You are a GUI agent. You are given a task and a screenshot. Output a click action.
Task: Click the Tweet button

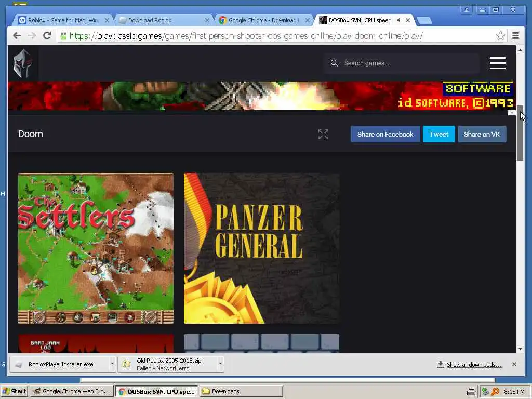point(438,135)
